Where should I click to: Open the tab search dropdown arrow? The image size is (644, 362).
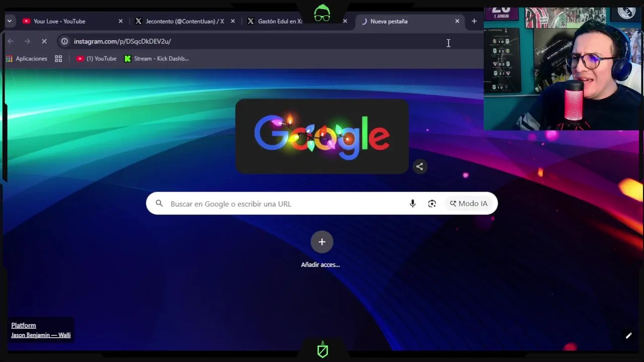click(x=9, y=21)
